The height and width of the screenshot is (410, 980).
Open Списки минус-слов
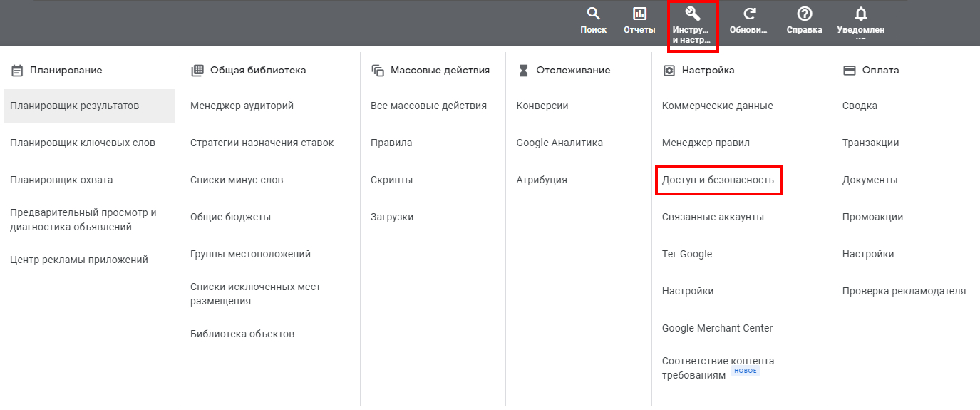coord(237,180)
